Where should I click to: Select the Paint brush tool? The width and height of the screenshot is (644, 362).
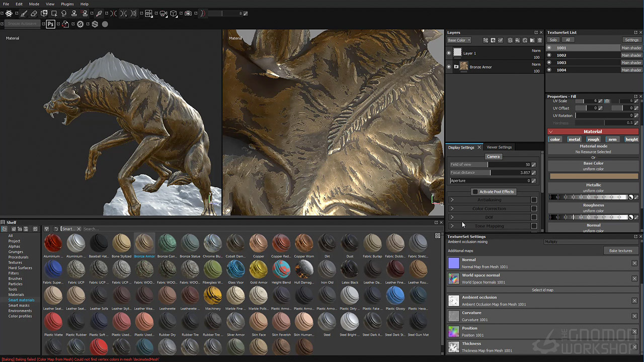click(24, 14)
